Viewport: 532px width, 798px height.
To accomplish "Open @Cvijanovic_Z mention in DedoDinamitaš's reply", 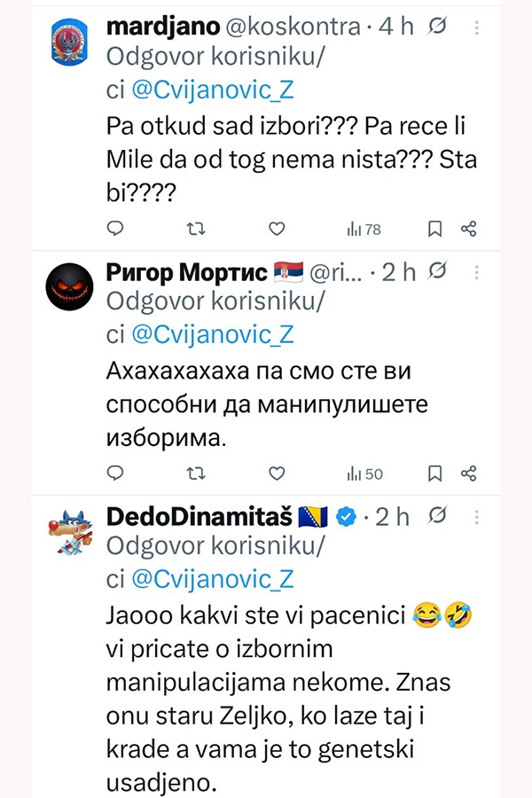I will click(x=212, y=579).
